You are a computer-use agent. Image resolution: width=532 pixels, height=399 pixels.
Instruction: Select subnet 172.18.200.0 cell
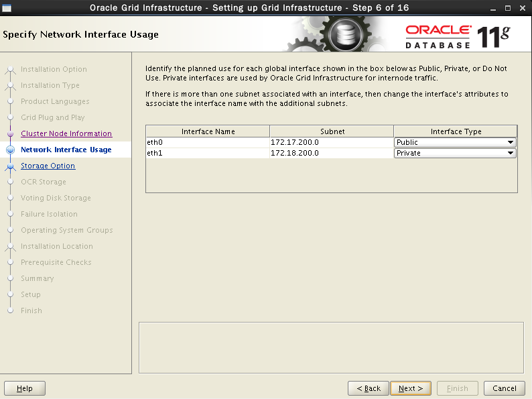coord(332,153)
